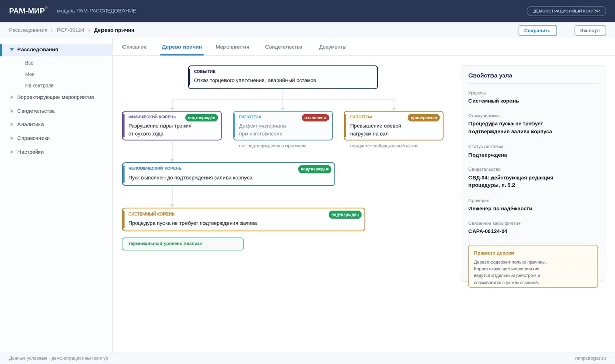Click rampetrogaz.ru in the footer
The image size is (615, 364).
click(590, 358)
